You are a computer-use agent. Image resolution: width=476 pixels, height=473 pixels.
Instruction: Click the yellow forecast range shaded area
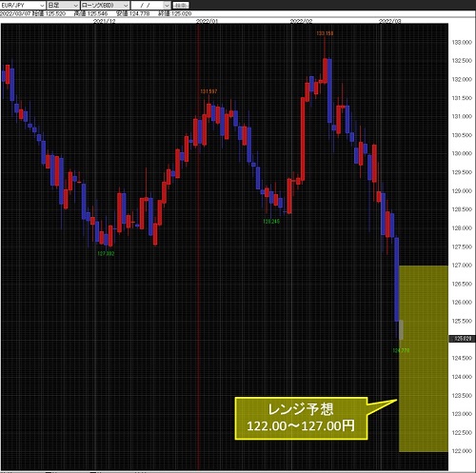(424, 359)
